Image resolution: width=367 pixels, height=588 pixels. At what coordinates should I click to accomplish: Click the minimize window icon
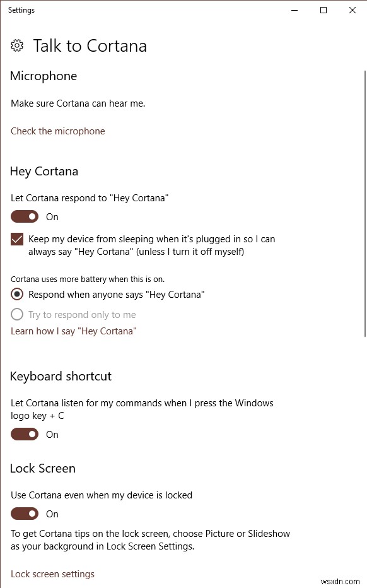coord(294,10)
